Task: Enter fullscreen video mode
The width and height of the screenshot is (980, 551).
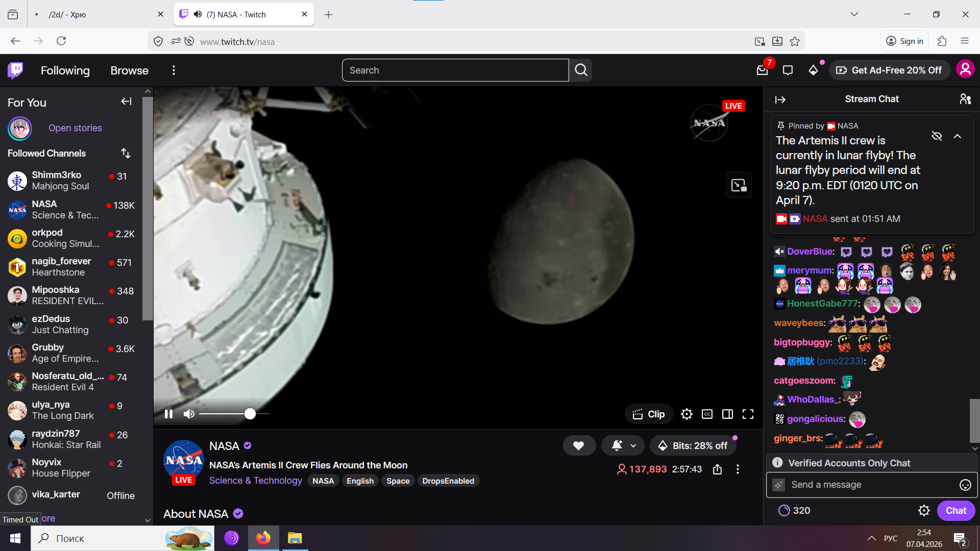Action: (748, 414)
